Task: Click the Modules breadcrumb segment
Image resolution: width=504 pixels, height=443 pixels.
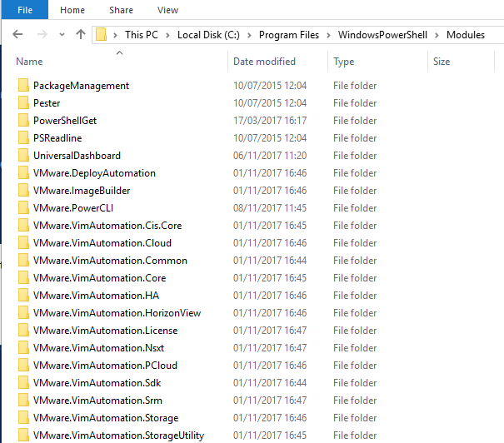Action: (466, 35)
